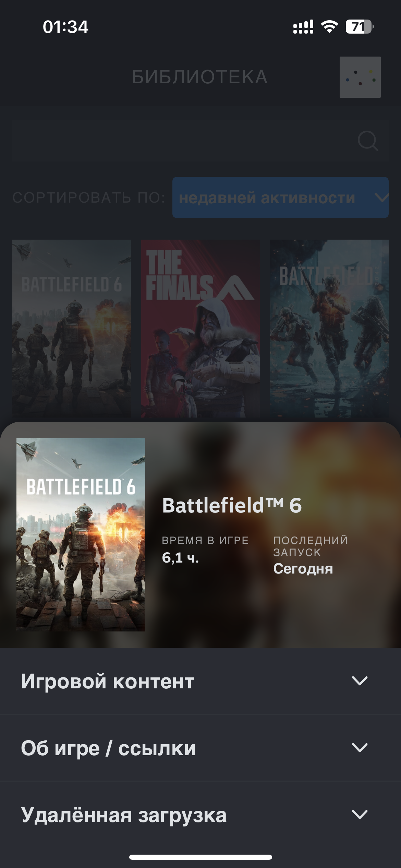Expand the Об игре / ссылки section
The width and height of the screenshot is (401, 868).
(200, 748)
